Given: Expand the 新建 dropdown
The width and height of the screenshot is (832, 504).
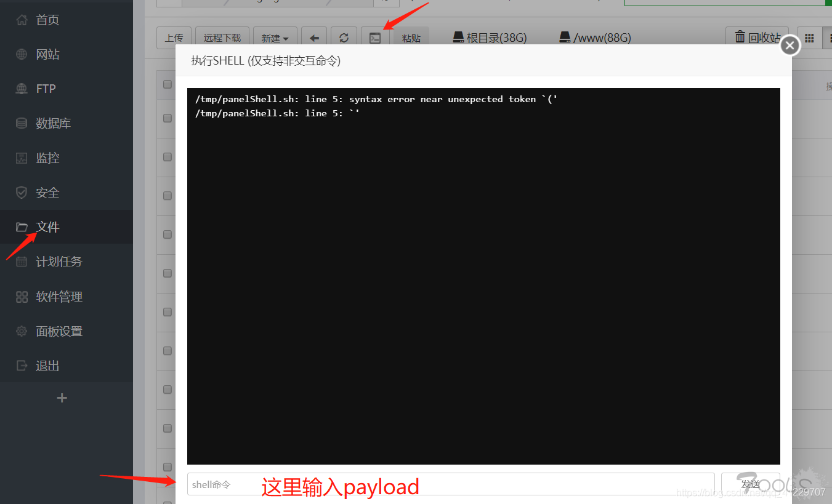Looking at the screenshot, I should pyautogui.click(x=275, y=38).
